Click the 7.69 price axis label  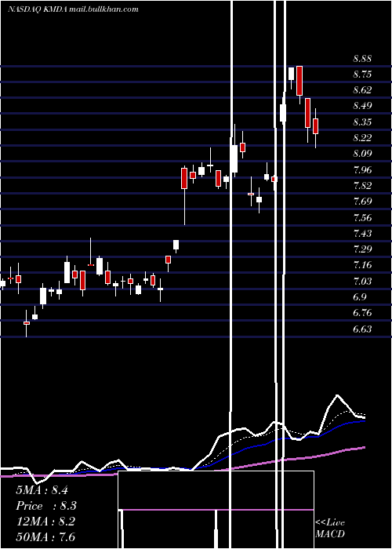pyautogui.click(x=362, y=201)
